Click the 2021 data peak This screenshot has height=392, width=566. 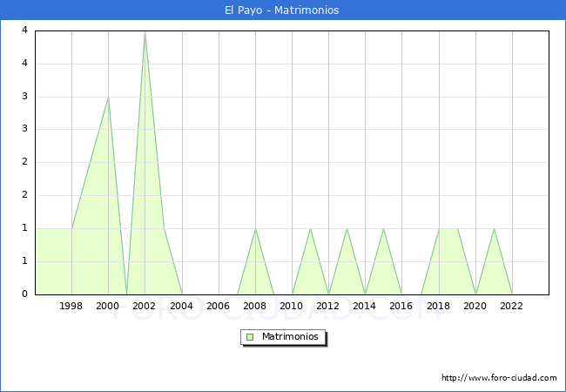[494, 229]
